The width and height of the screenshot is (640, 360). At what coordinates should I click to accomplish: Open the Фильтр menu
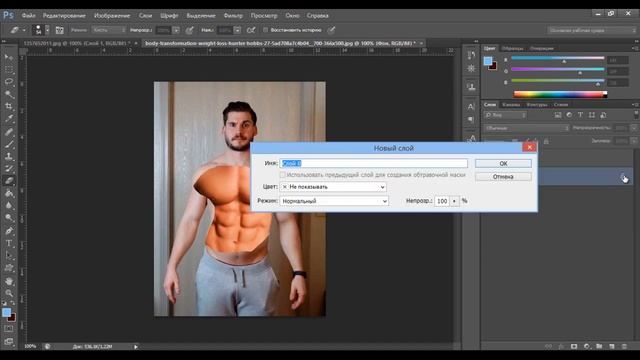tap(233, 16)
